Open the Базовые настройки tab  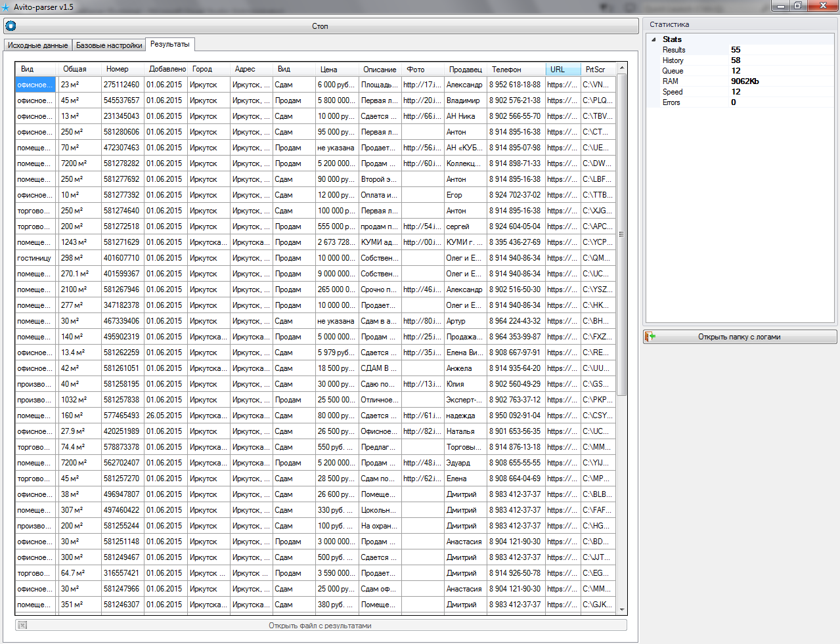[x=109, y=45]
